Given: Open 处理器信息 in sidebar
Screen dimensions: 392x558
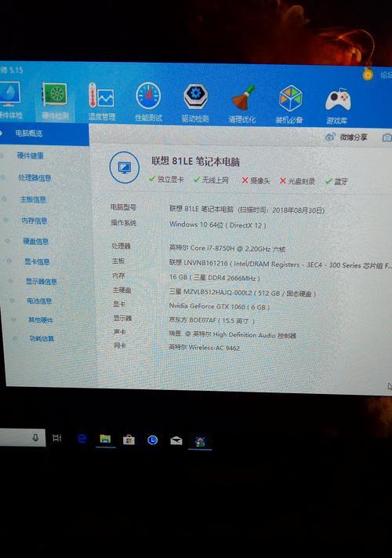Looking at the screenshot, I should (34, 177).
